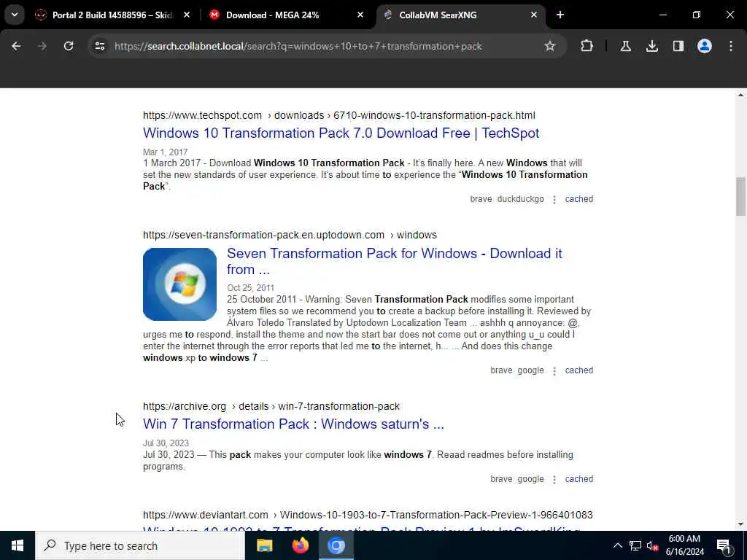The height and width of the screenshot is (560, 747).
Task: Click the Seven Transformation Pack thumbnail image
Action: point(179,284)
